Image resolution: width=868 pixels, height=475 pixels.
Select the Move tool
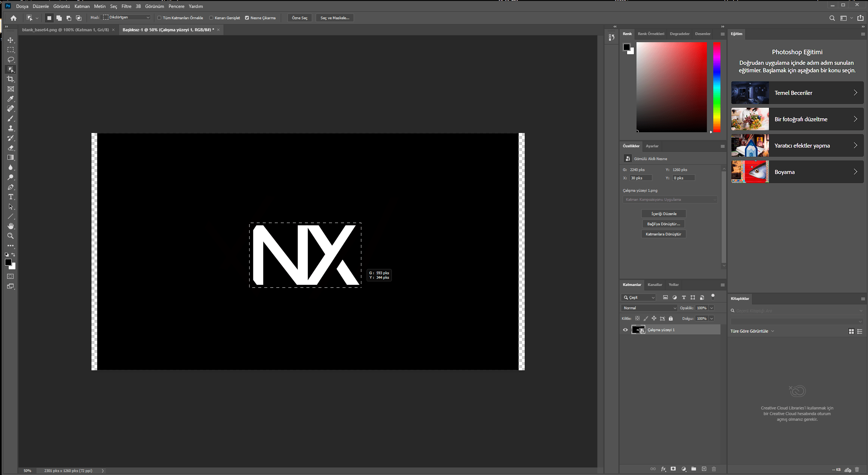pos(11,40)
